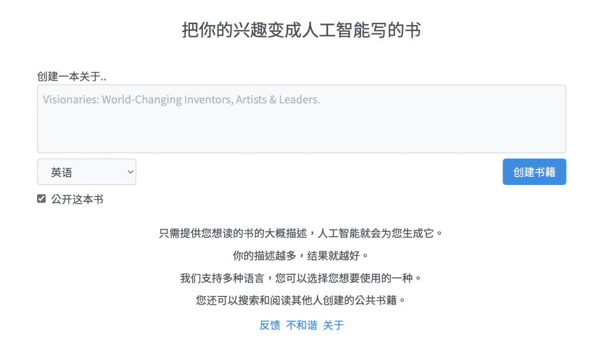Focus the book description text area
Screen dimensions: 602x364
pos(302,119)
